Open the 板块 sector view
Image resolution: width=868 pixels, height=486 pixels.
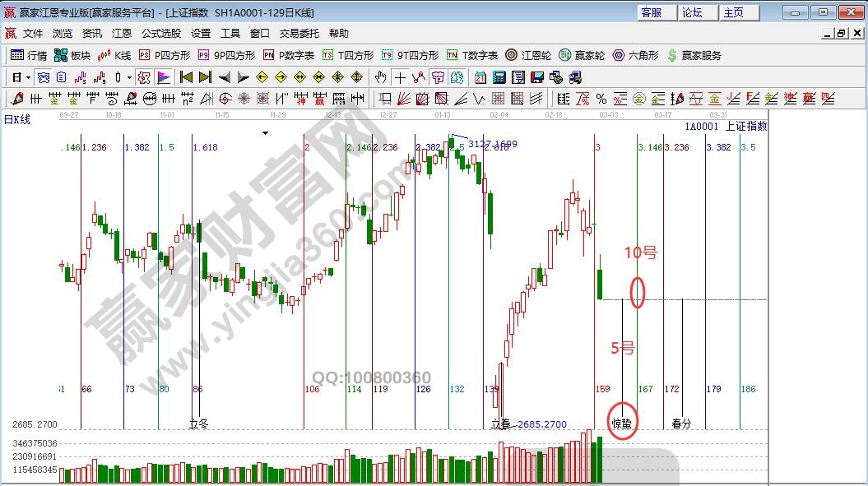coord(72,55)
